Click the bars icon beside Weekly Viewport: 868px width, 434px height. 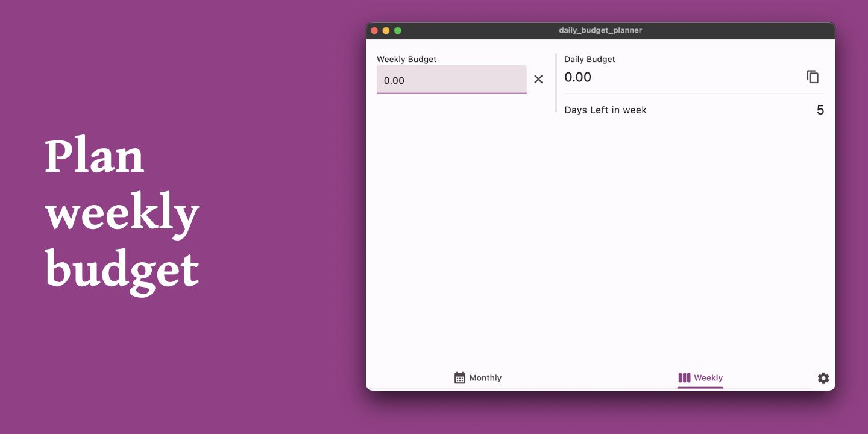click(684, 377)
